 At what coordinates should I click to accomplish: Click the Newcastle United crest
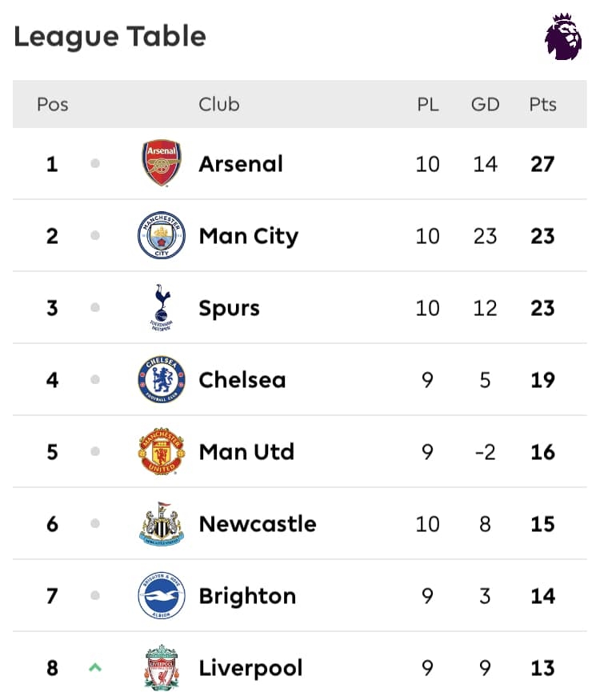(x=161, y=523)
